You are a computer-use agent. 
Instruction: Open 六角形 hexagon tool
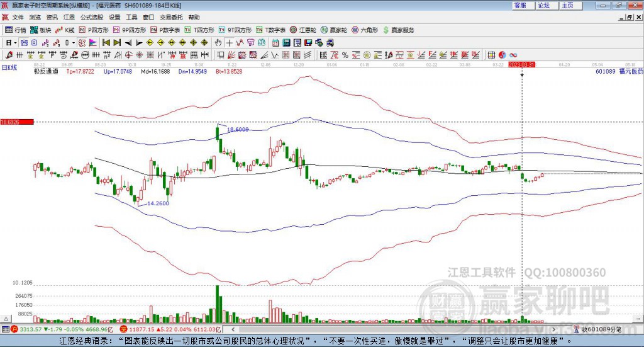point(365,30)
